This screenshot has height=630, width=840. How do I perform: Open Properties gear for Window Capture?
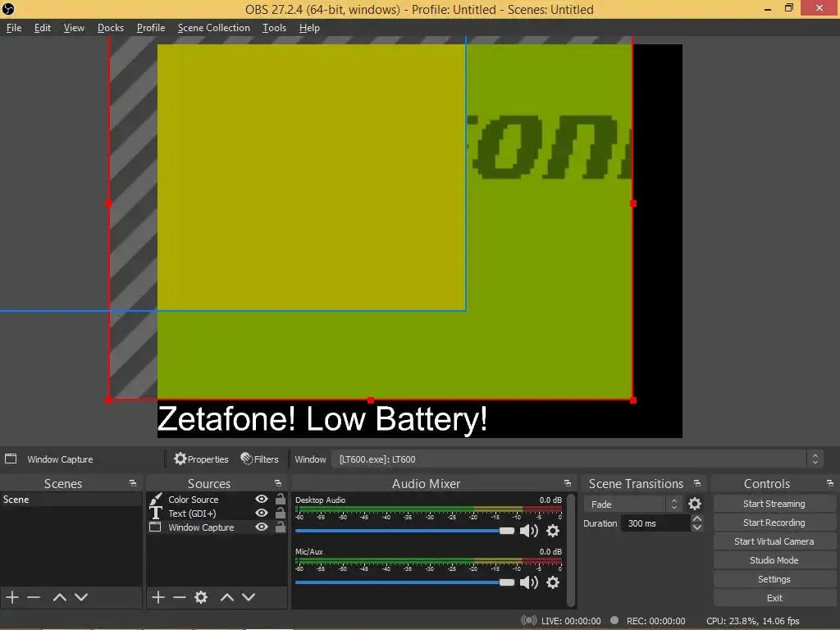[x=201, y=459]
